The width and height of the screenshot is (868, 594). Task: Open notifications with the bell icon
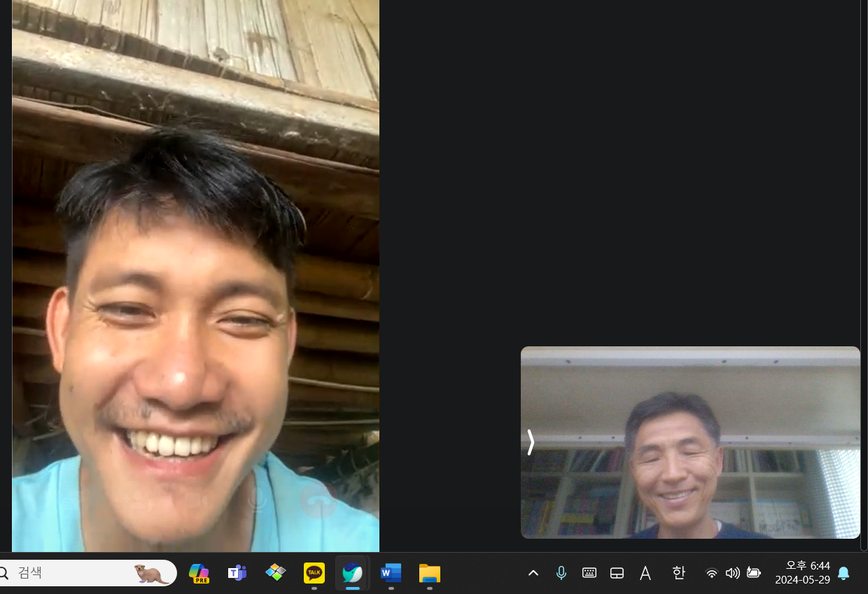coord(844,574)
